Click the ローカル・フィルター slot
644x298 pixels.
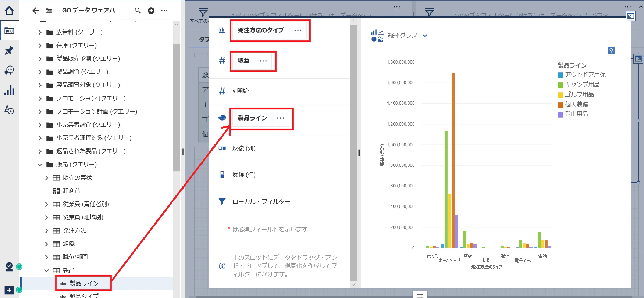point(279,201)
